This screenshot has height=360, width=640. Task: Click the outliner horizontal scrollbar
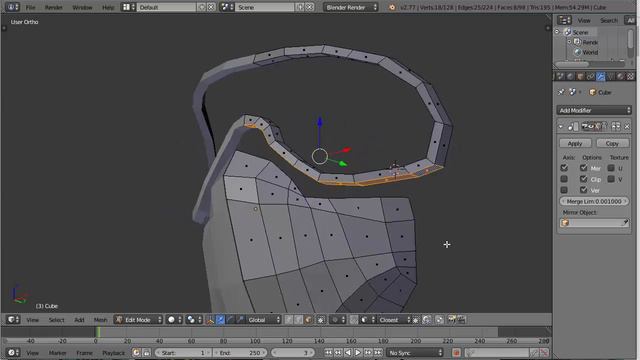572,64
